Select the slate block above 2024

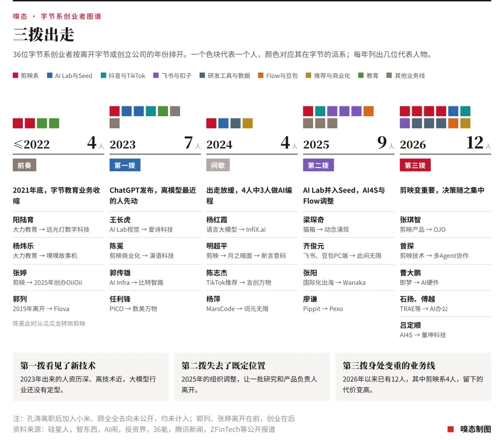coord(235,123)
